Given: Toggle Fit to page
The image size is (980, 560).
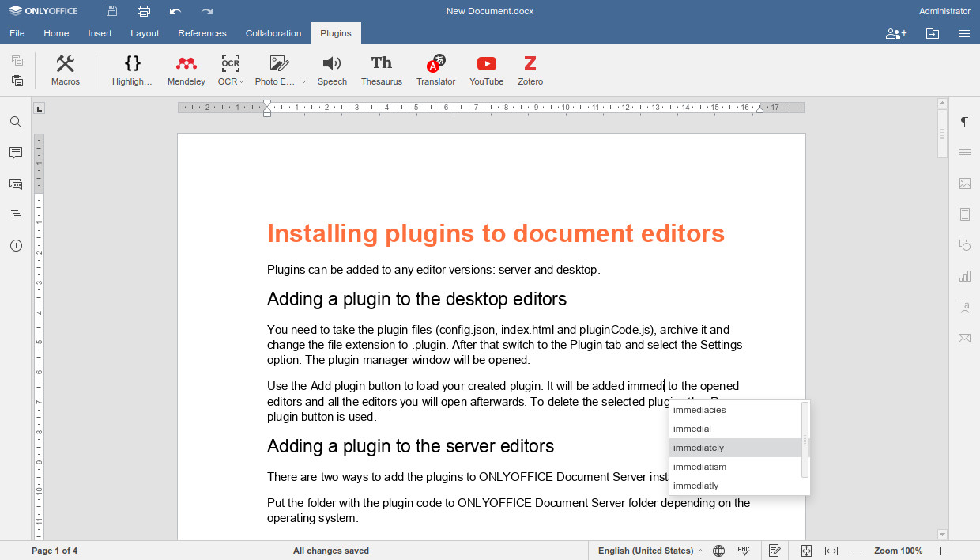Looking at the screenshot, I should pyautogui.click(x=806, y=551).
